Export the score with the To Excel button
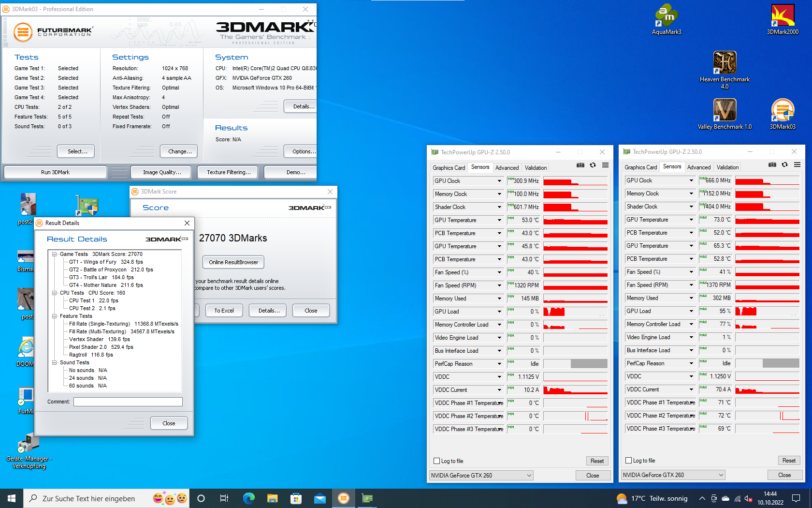The image size is (812, 508). coord(224,311)
